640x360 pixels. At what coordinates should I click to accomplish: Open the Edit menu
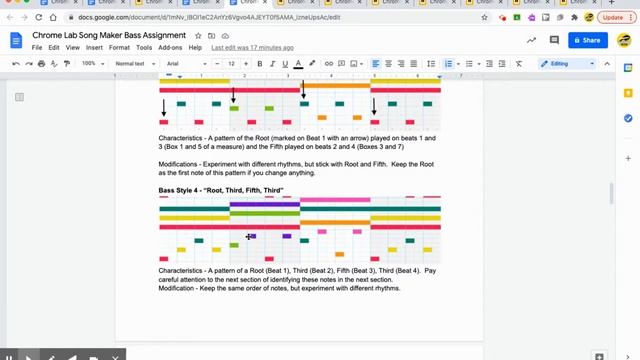(x=54, y=48)
